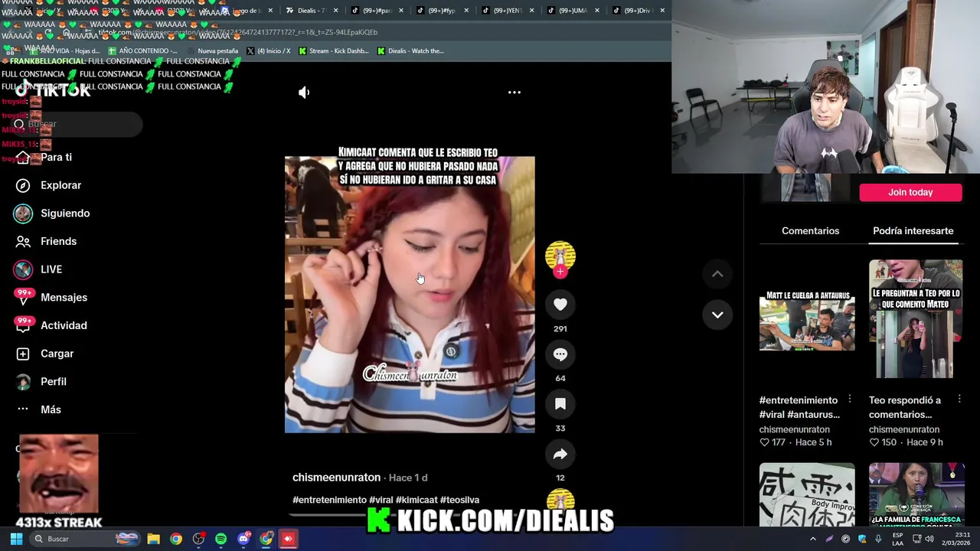Switch to the Podría interesarte tab
The height and width of the screenshot is (551, 980).
pos(913,231)
